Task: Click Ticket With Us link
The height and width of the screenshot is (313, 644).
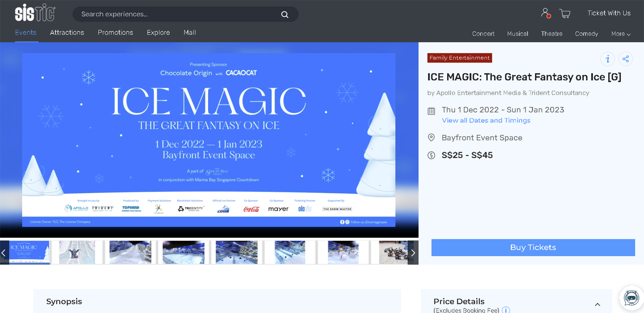Action: (x=609, y=13)
